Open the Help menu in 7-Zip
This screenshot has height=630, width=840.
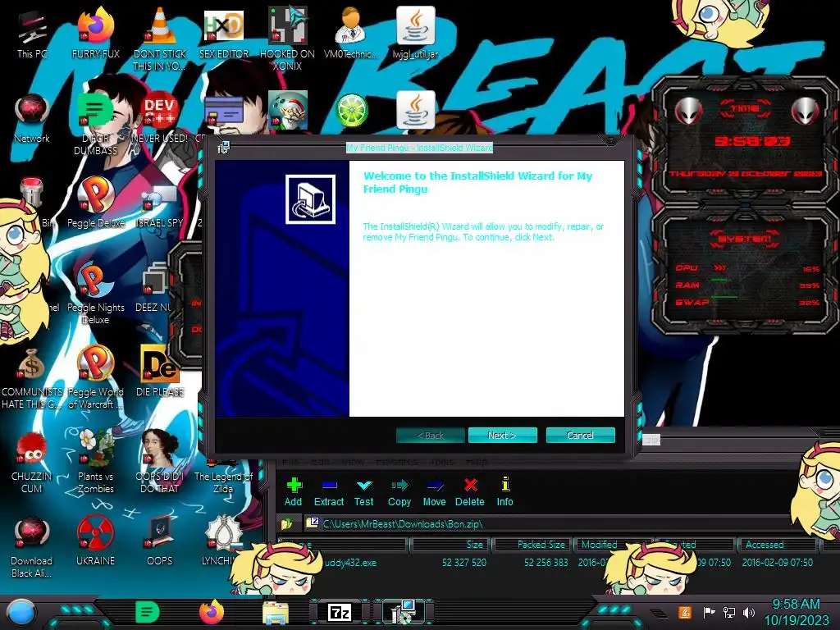(477, 461)
